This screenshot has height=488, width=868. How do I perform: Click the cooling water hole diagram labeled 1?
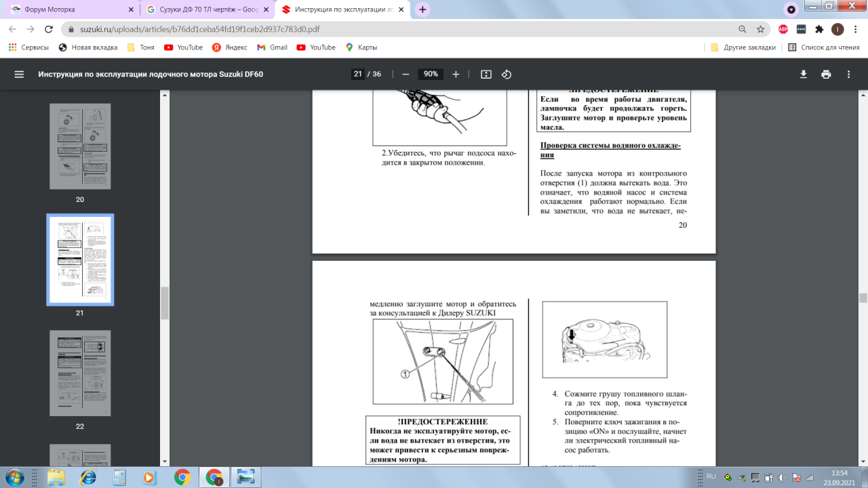tap(443, 361)
